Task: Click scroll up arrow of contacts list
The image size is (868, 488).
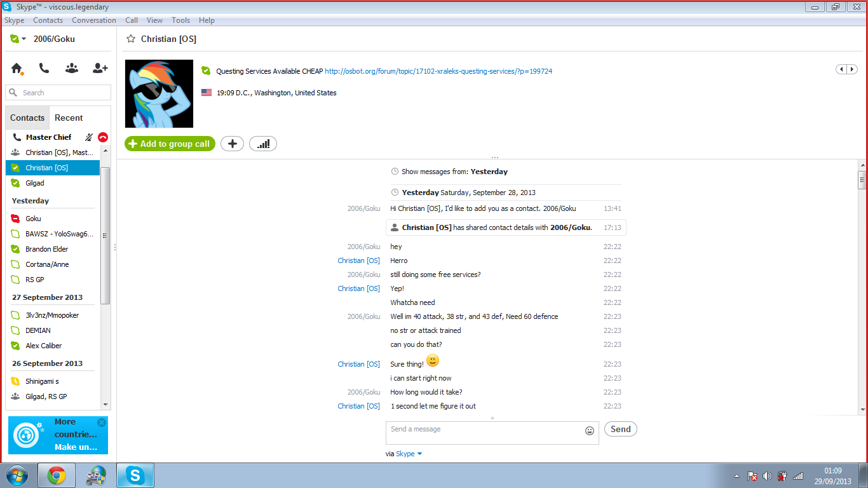Action: (x=105, y=150)
